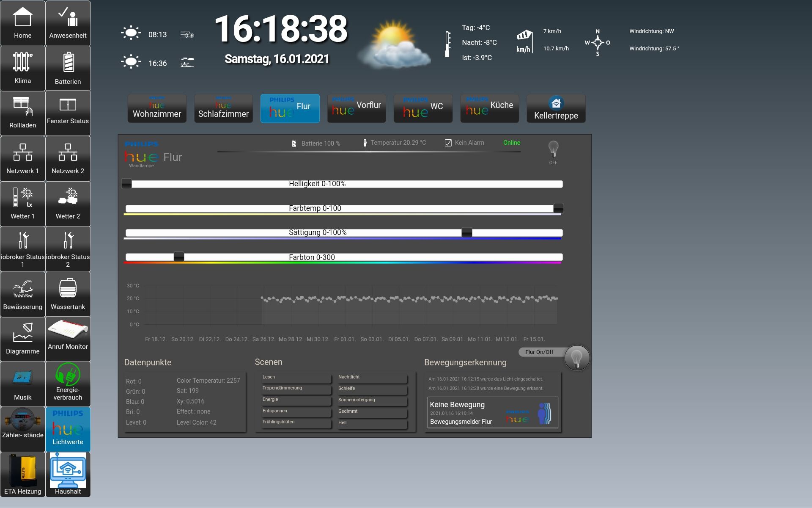Screen dimensions: 812x508
Task: Activate the Nachtlicht scene button
Action: 372,377
